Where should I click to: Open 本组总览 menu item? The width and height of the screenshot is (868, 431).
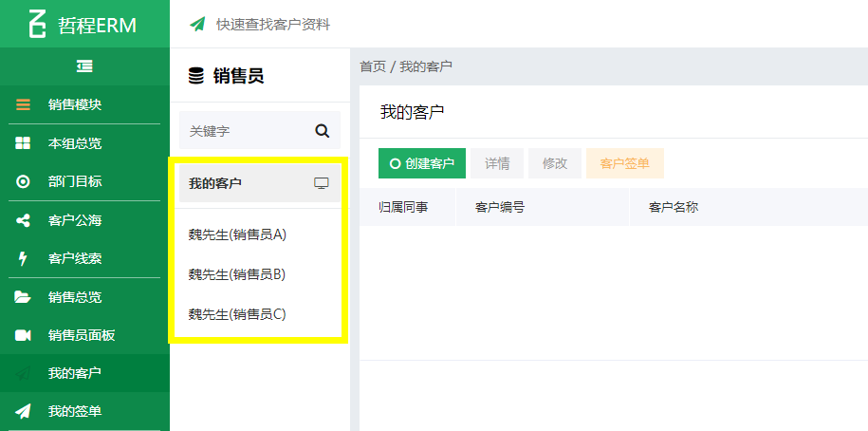(x=84, y=143)
